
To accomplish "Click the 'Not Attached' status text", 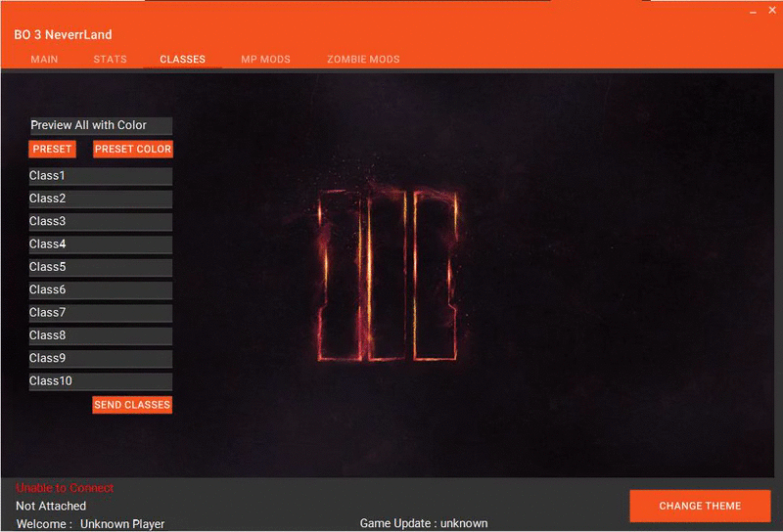I will coord(51,506).
